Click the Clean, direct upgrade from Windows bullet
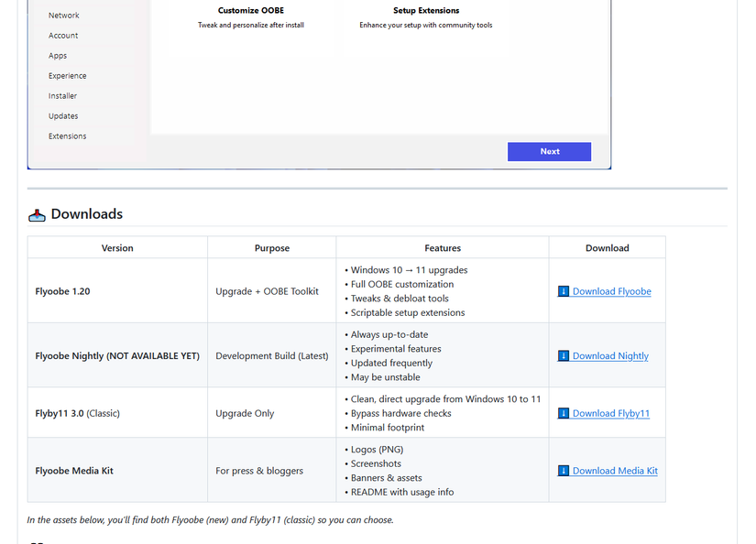The width and height of the screenshot is (756, 544). click(x=444, y=399)
